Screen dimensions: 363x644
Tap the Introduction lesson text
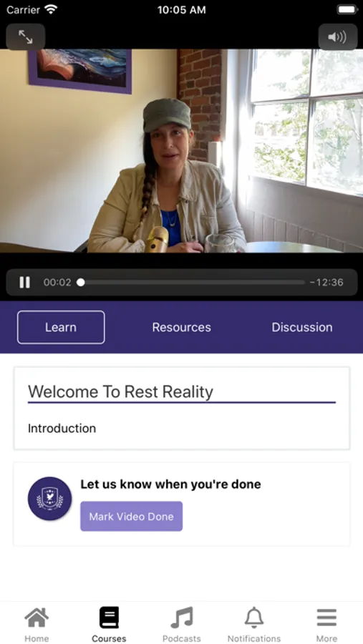click(x=62, y=429)
